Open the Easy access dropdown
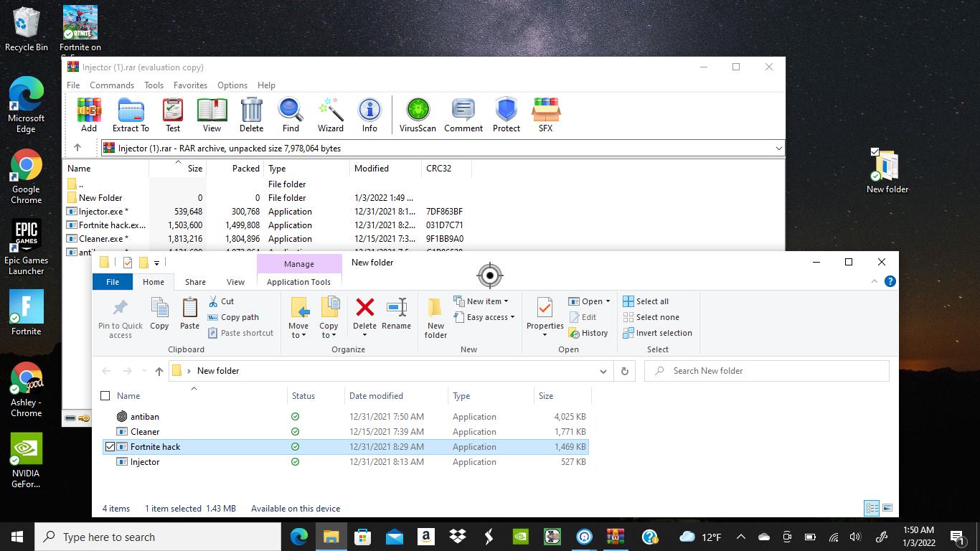The image size is (980, 551). (491, 317)
